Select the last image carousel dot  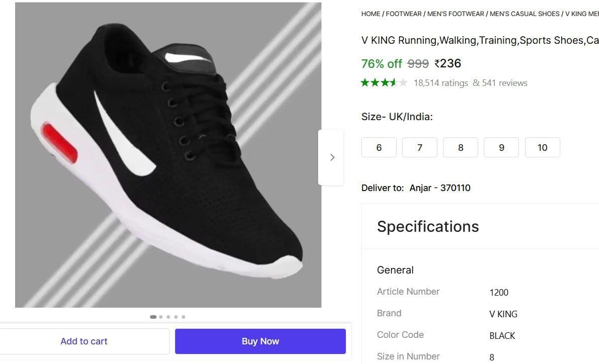point(183,317)
